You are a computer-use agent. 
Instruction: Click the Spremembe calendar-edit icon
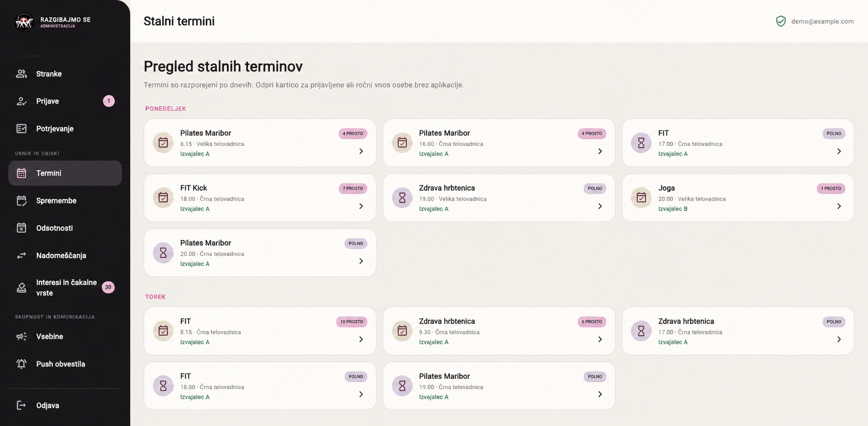pyautogui.click(x=21, y=201)
